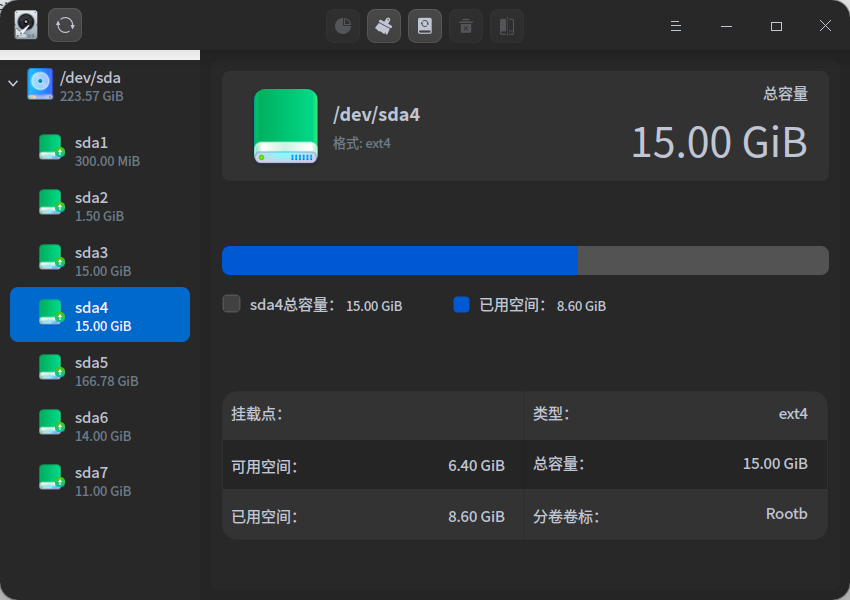Screen dimensions: 850x600
Task: Open the partition pie-chart tool
Action: point(343,25)
